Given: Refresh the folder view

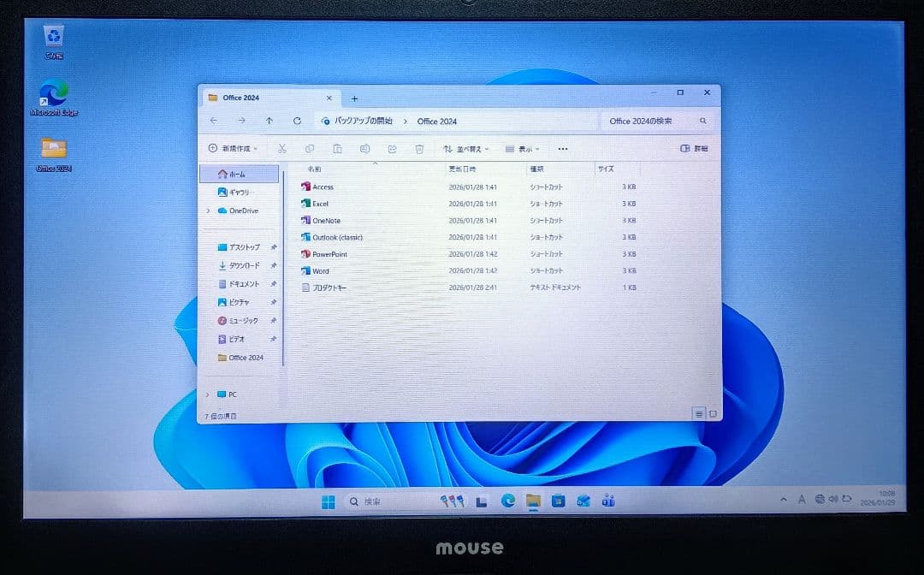Looking at the screenshot, I should pyautogui.click(x=296, y=121).
